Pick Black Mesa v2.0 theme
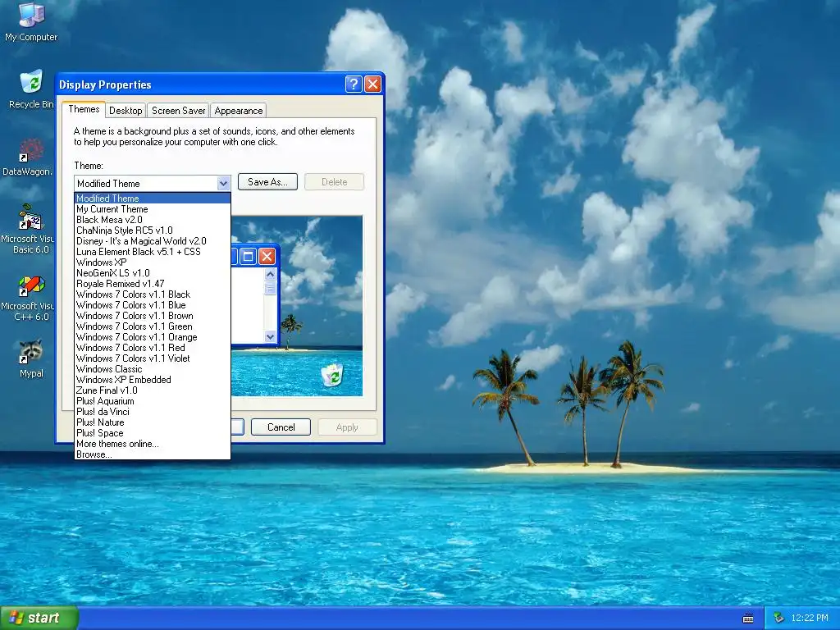This screenshot has width=840, height=630. 152,220
